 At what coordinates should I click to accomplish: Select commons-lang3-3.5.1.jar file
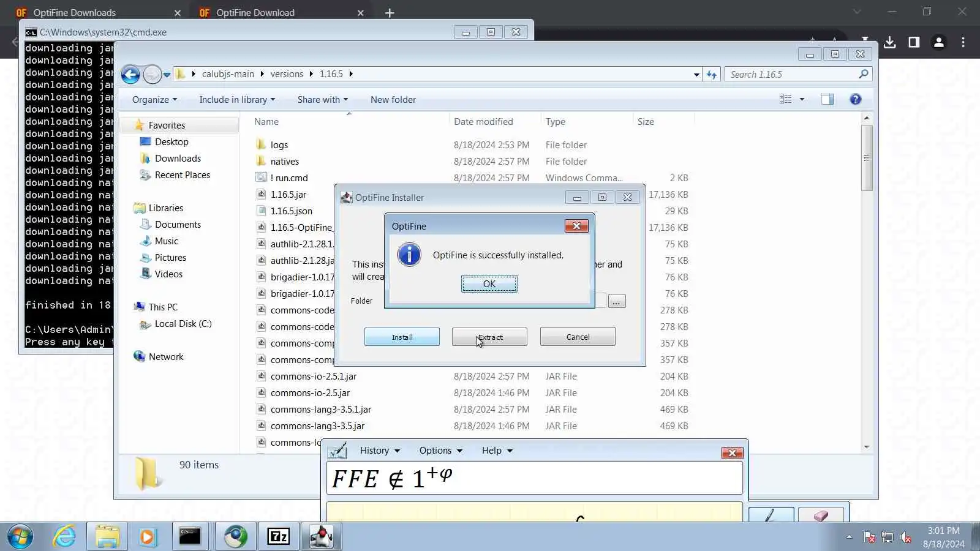tap(320, 409)
